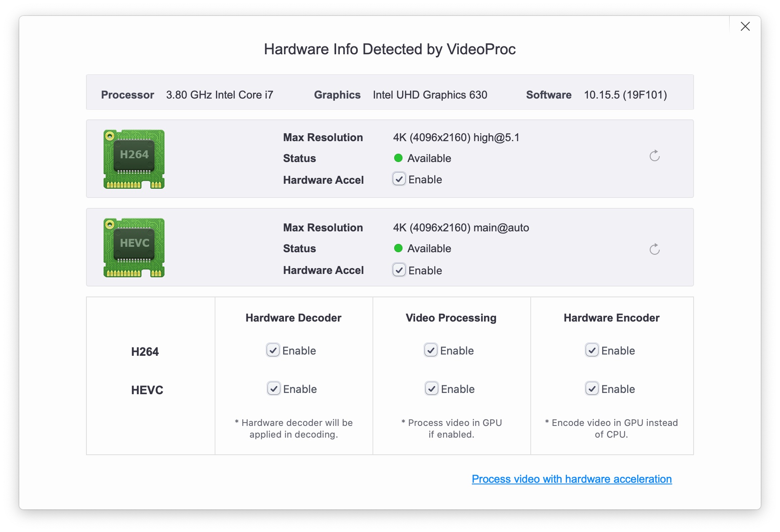Click the H264 'Max Resolution' label
This screenshot has width=780, height=532.
pos(323,137)
